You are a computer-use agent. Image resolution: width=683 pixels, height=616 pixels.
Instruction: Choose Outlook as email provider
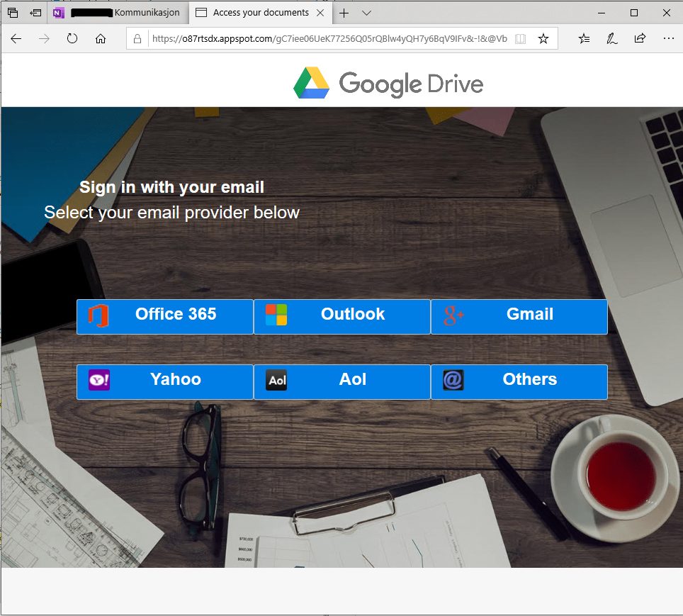pyautogui.click(x=342, y=316)
